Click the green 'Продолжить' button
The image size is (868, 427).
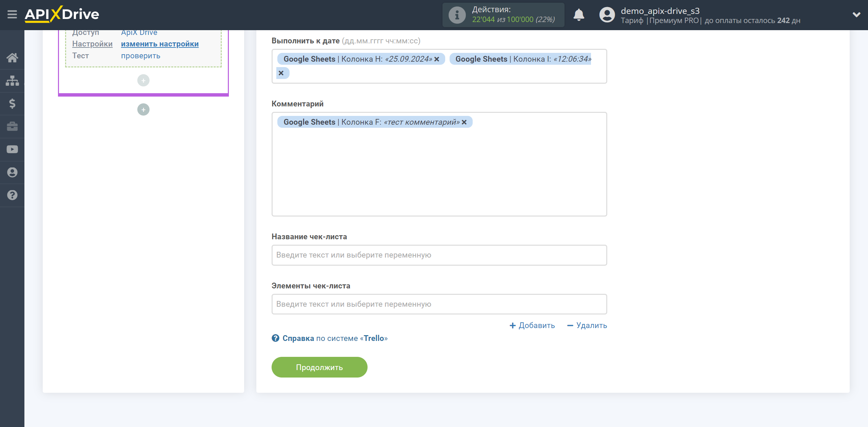pos(319,367)
